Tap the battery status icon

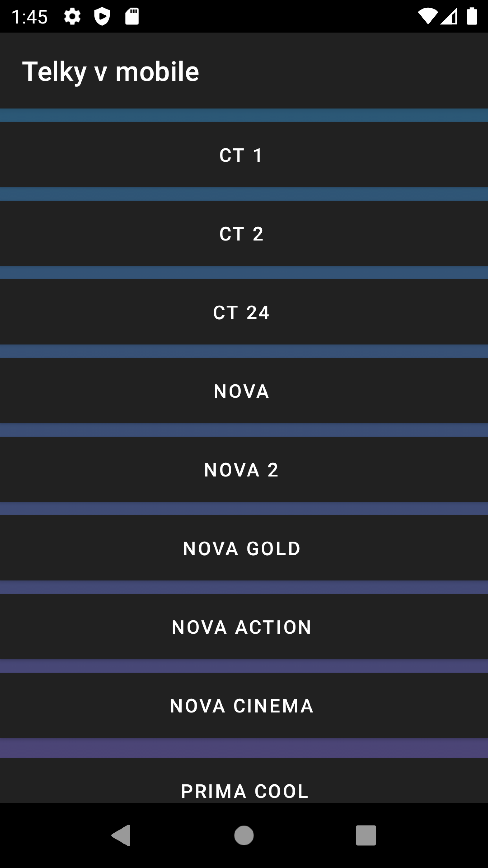pyautogui.click(x=472, y=16)
